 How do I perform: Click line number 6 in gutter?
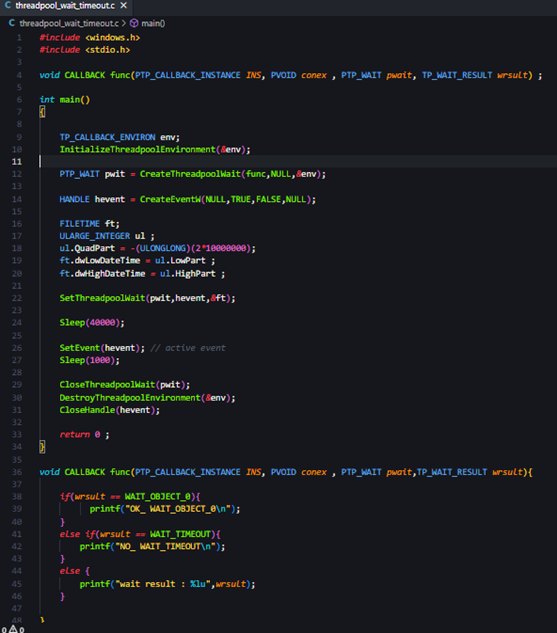coord(19,100)
